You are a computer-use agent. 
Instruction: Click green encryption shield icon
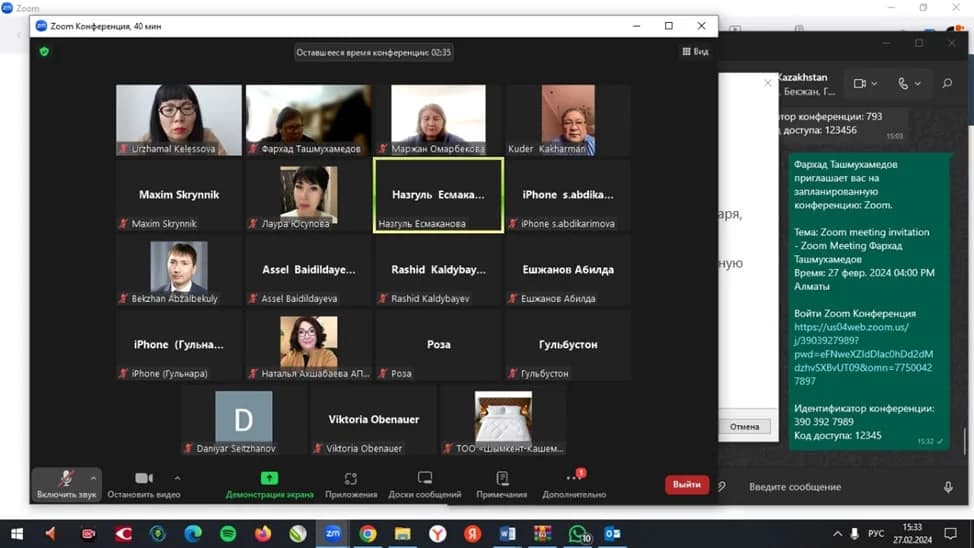tap(44, 52)
